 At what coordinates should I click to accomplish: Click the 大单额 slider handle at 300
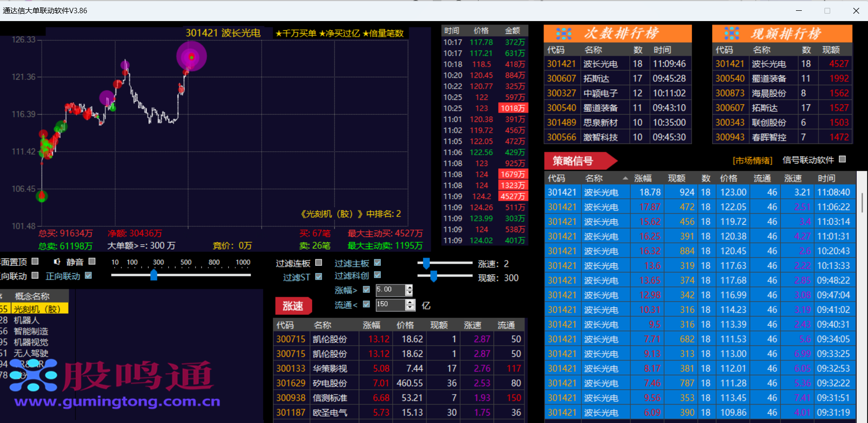(154, 275)
